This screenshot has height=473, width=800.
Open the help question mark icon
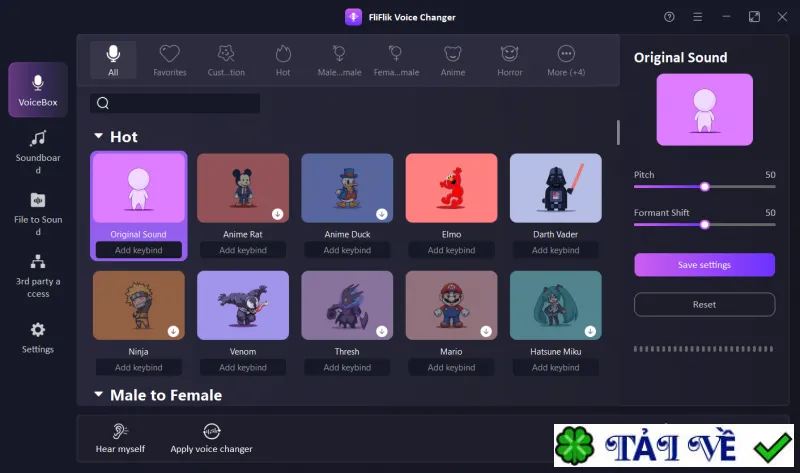[669, 17]
